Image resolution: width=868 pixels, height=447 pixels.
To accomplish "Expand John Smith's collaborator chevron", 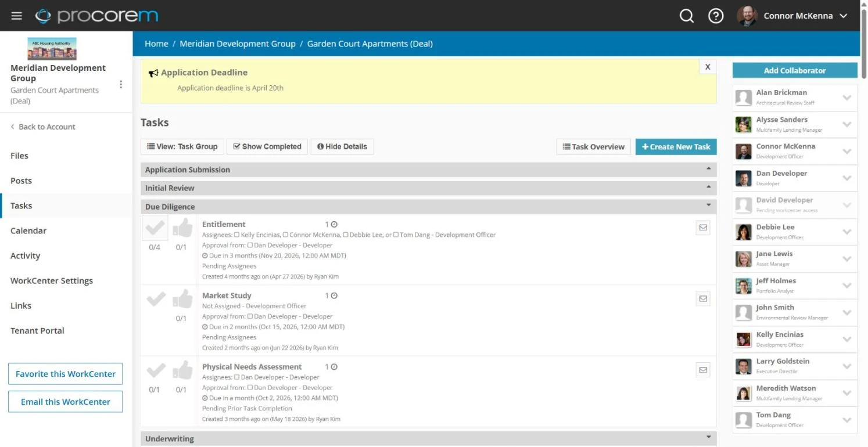I will (x=847, y=312).
